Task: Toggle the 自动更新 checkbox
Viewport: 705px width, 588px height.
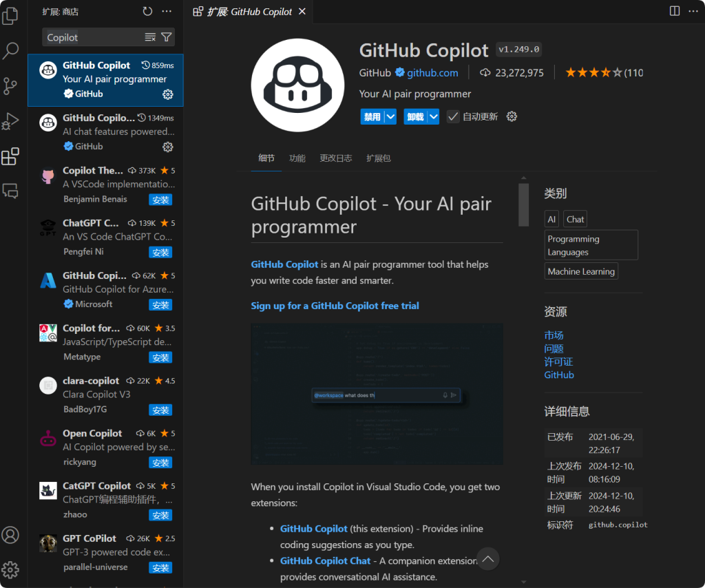Action: tap(453, 117)
